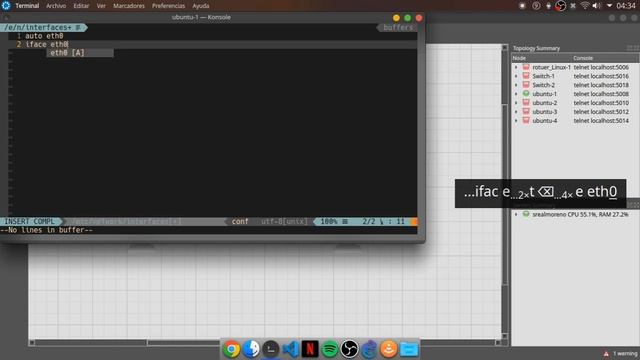Image resolution: width=640 pixels, height=360 pixels.
Task: Open the Archivo menu
Action: pyautogui.click(x=56, y=6)
